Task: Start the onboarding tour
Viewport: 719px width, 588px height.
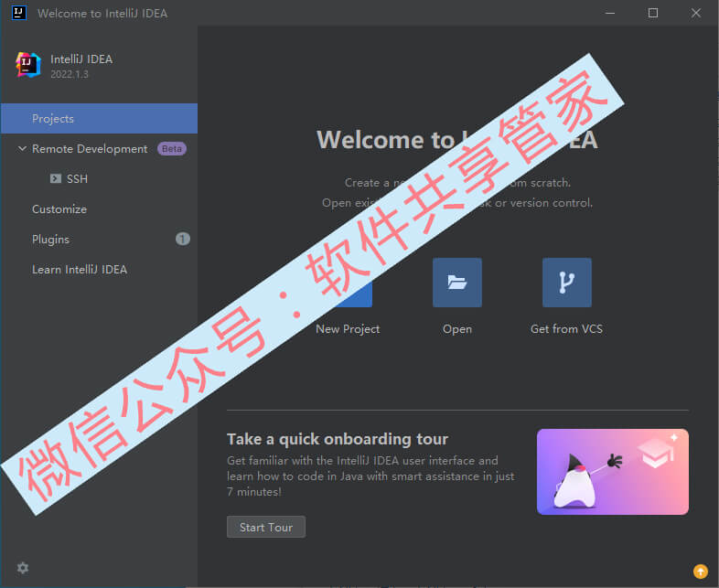Action: 266,527
